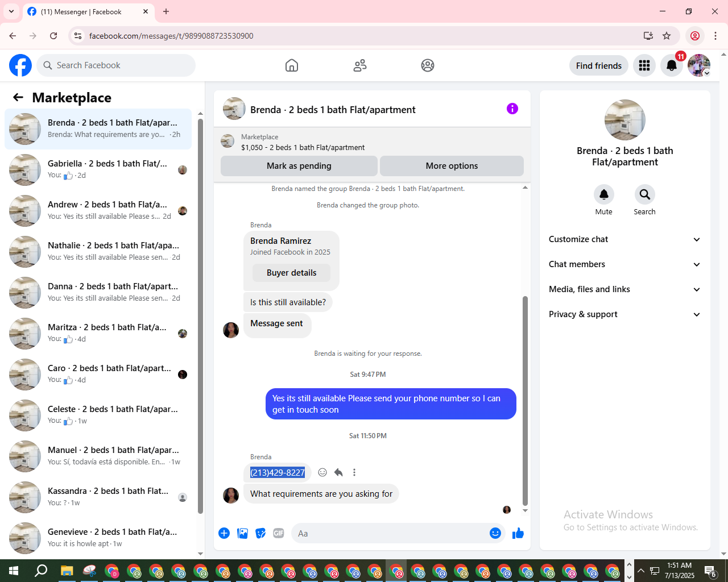
Task: Open the Windows Start menu
Action: pyautogui.click(x=14, y=571)
